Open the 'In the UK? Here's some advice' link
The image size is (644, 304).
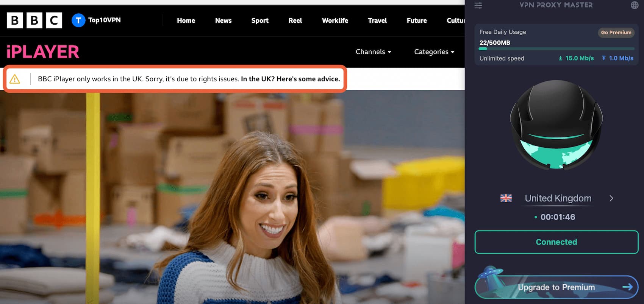290,79
